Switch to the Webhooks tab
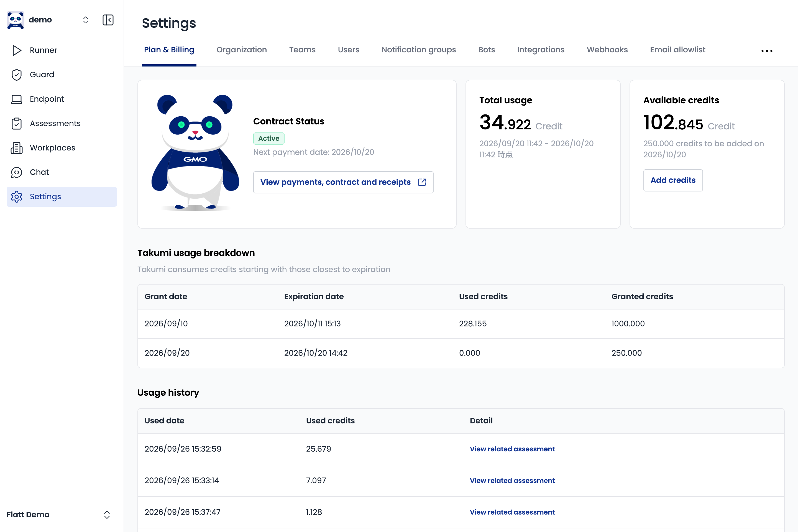 pyautogui.click(x=607, y=50)
